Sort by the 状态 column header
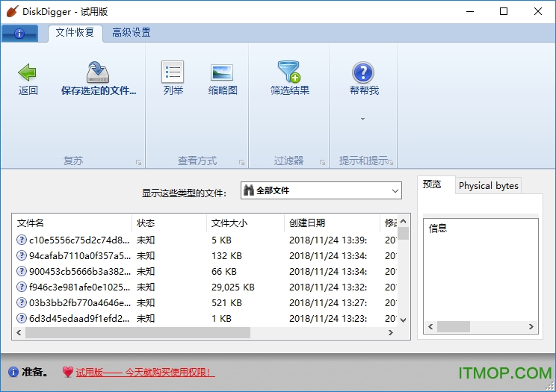556x392 pixels. pos(169,223)
